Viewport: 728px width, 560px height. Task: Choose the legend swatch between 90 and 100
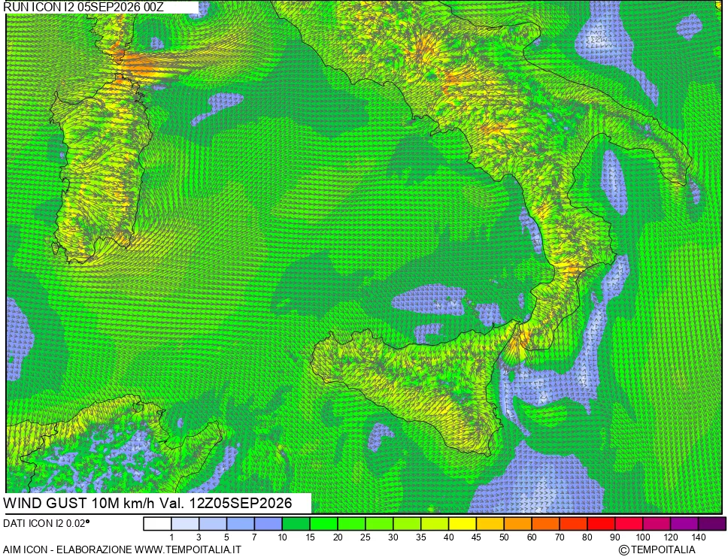[x=629, y=524]
